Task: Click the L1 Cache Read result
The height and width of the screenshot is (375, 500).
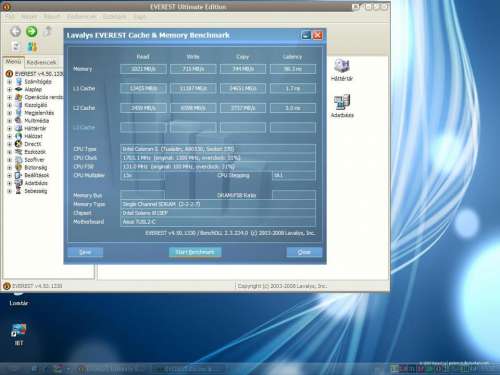Action: (x=143, y=88)
